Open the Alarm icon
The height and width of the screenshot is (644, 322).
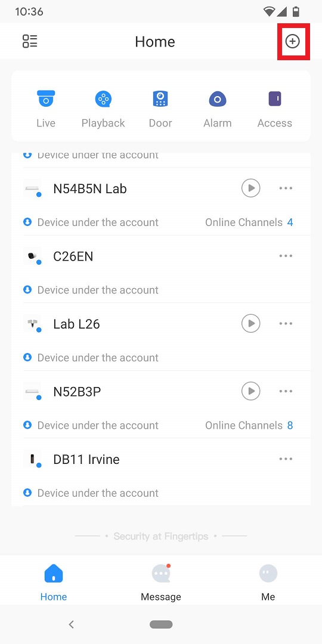217,99
